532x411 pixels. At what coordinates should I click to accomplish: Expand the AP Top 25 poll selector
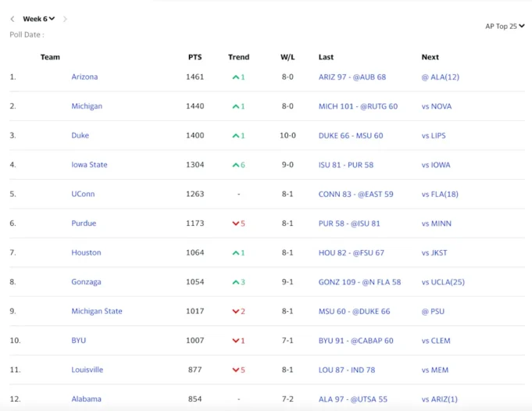click(x=505, y=26)
